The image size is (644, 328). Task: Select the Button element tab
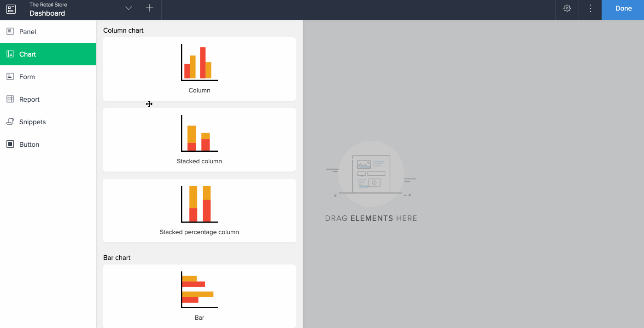point(48,144)
